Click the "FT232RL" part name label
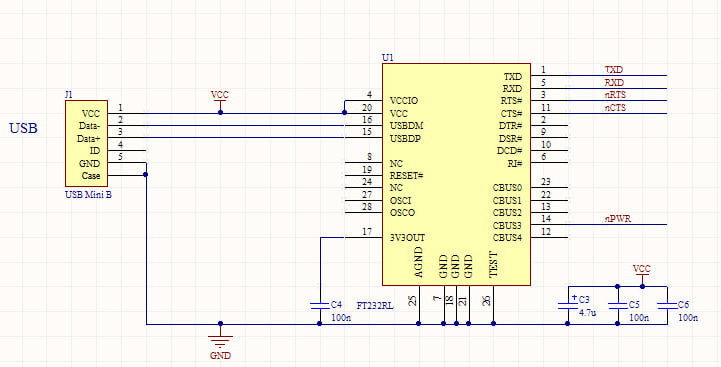Image resolution: width=721 pixels, height=367 pixels. [375, 305]
